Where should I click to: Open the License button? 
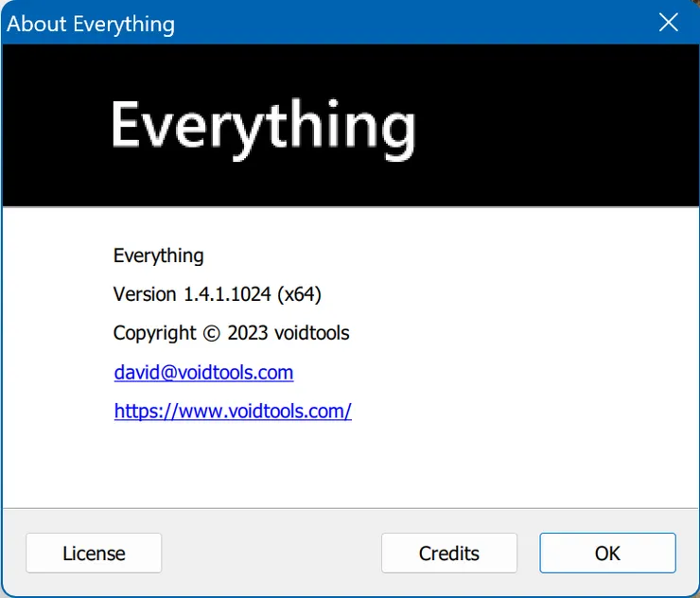point(94,553)
